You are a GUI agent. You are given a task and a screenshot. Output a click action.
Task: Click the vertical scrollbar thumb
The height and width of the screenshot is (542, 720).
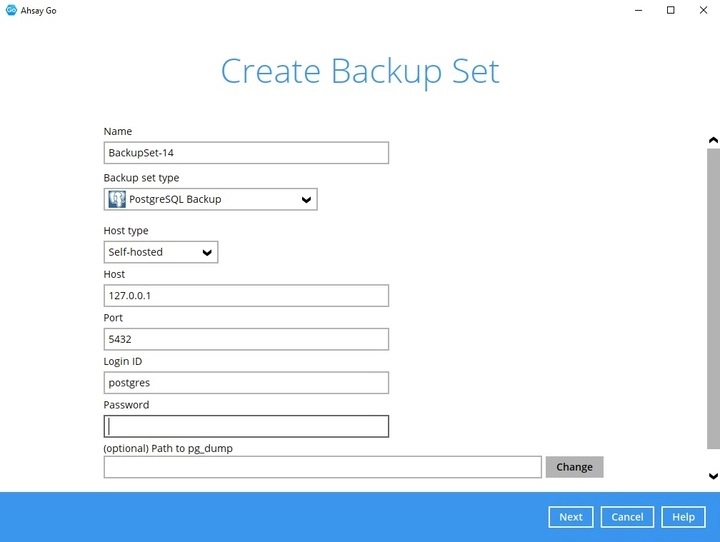713,299
